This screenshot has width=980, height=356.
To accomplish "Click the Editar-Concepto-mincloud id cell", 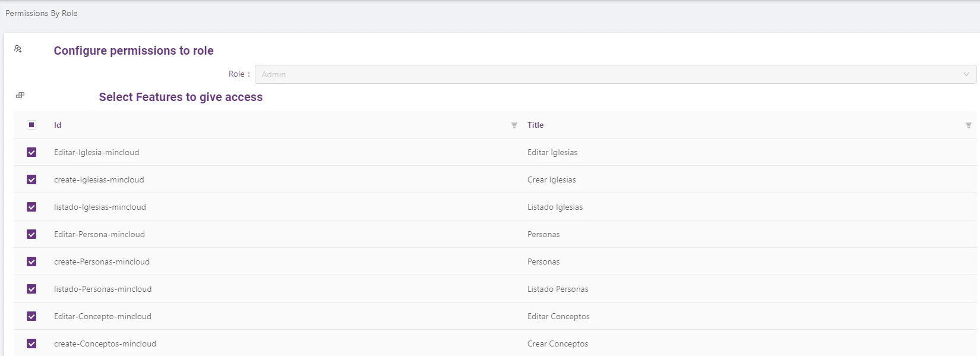I will click(x=103, y=316).
